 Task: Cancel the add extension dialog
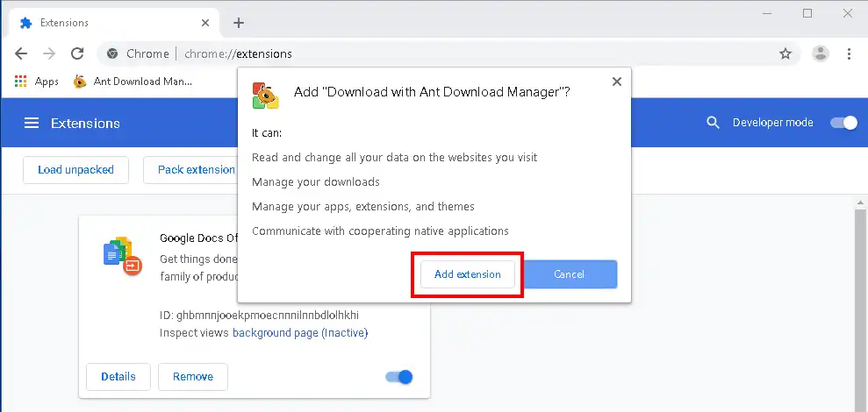[569, 274]
